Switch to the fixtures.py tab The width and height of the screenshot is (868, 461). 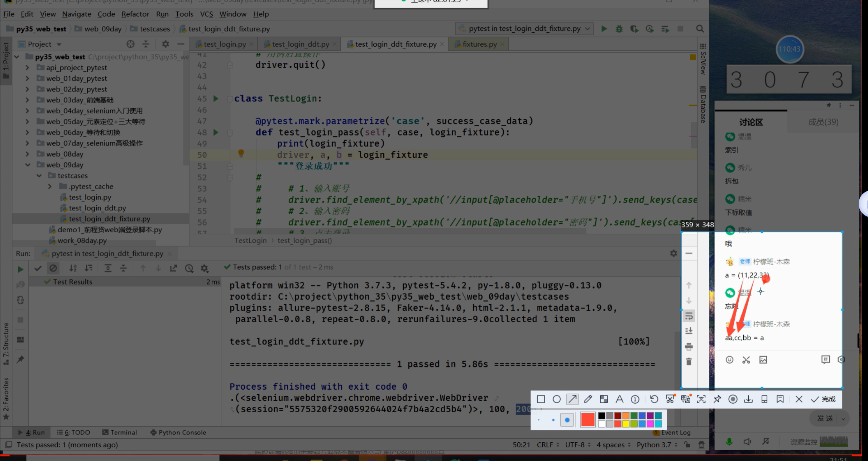(x=479, y=44)
